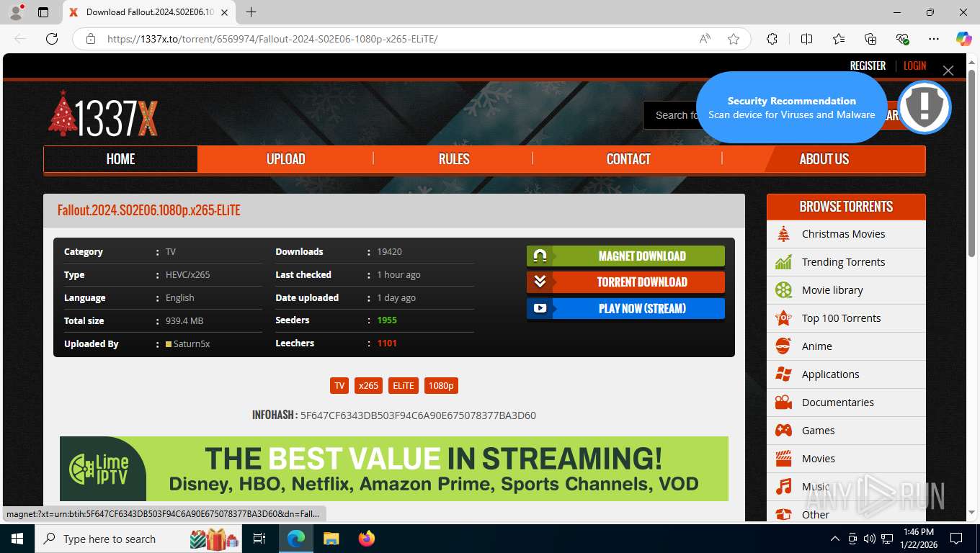Click the Anime category icon
The height and width of the screenshot is (553, 980).
click(783, 346)
